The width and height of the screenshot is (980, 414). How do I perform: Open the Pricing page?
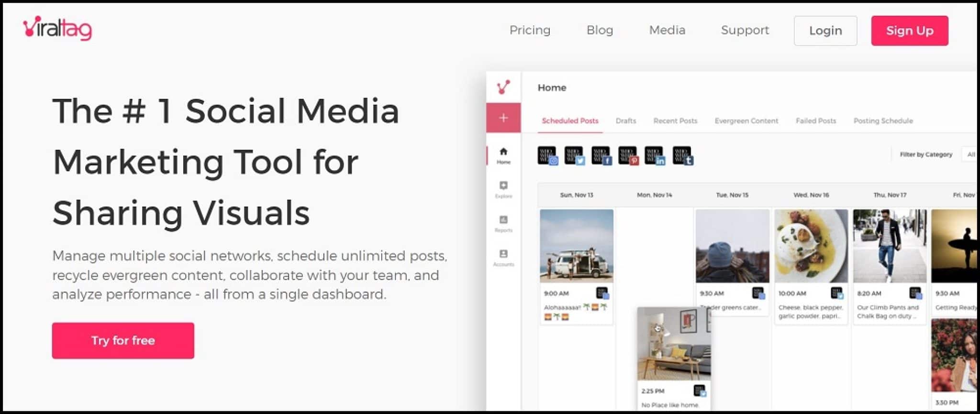530,30
